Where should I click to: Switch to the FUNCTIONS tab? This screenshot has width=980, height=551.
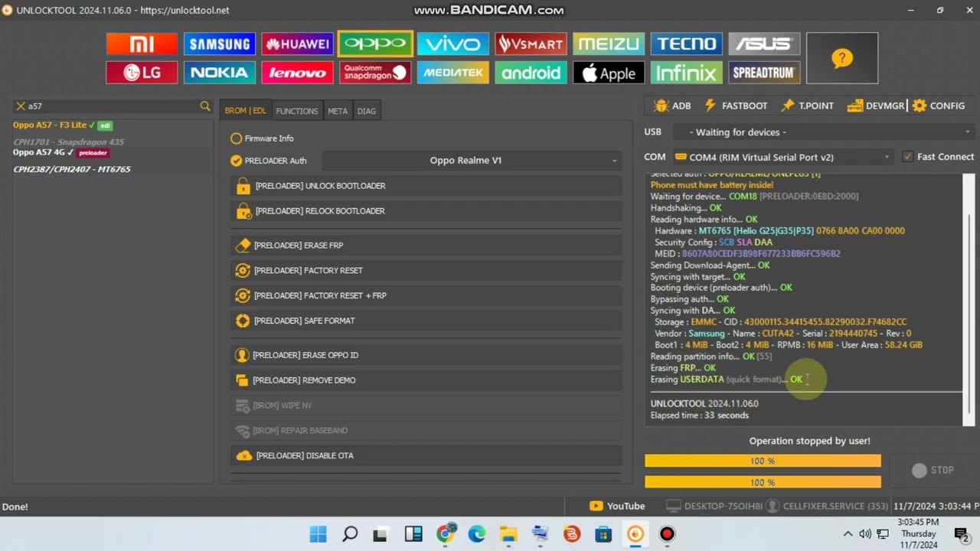297,111
